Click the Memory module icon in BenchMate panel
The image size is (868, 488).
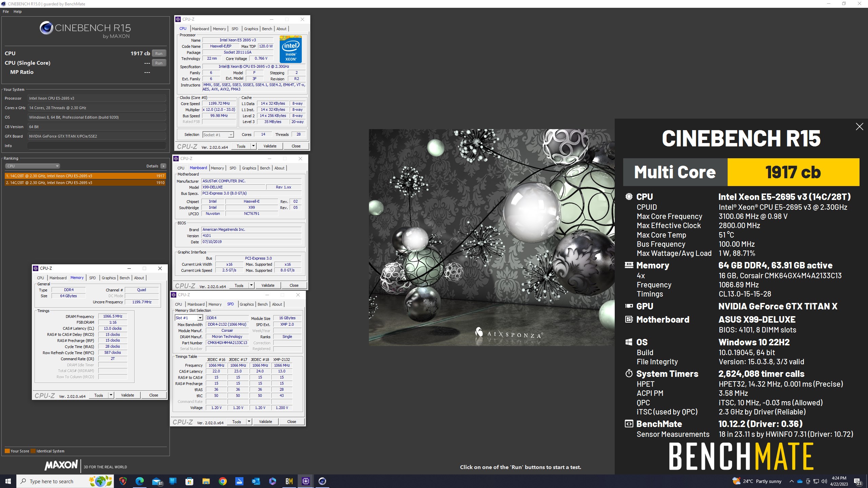(x=629, y=265)
